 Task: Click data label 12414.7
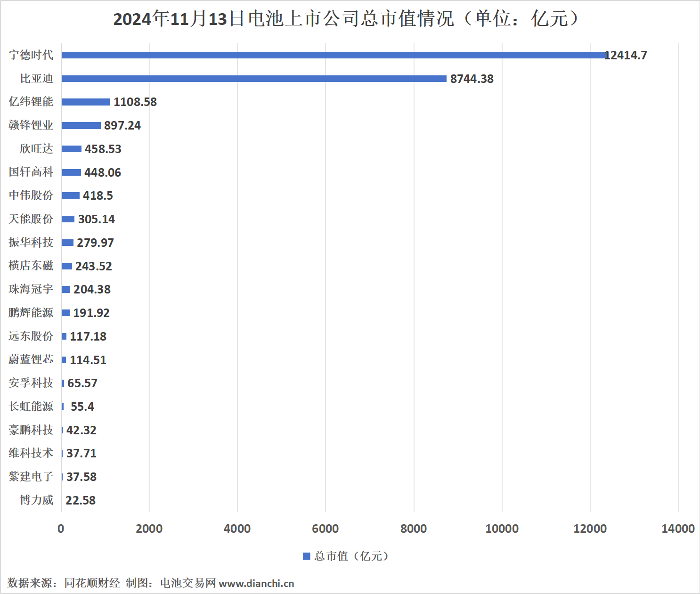point(626,55)
